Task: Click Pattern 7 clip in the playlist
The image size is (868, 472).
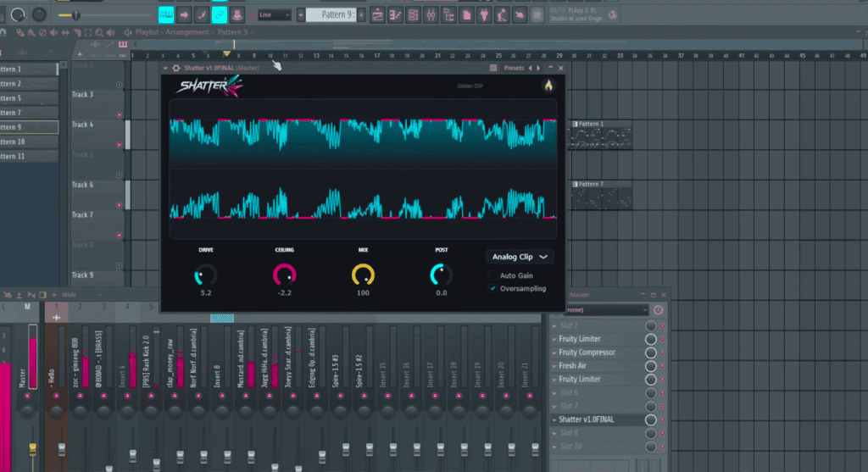Action: [x=601, y=196]
